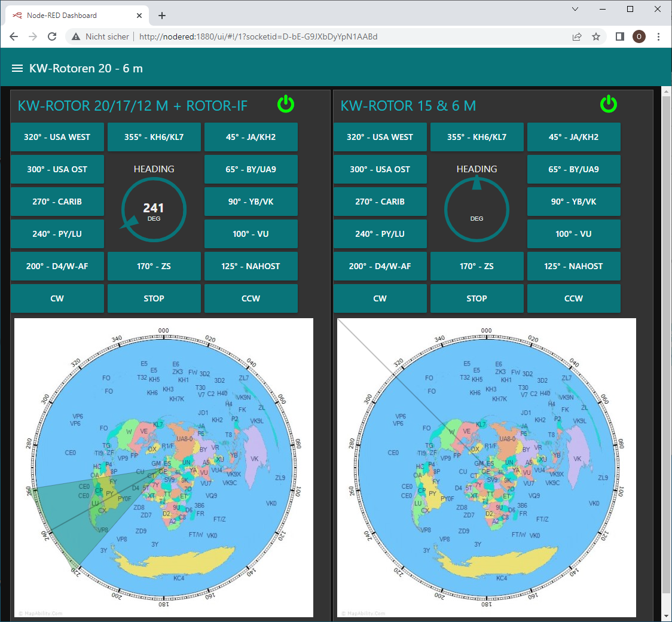Set left rotor to 270° CARIB
This screenshot has height=622, width=672.
click(x=57, y=202)
